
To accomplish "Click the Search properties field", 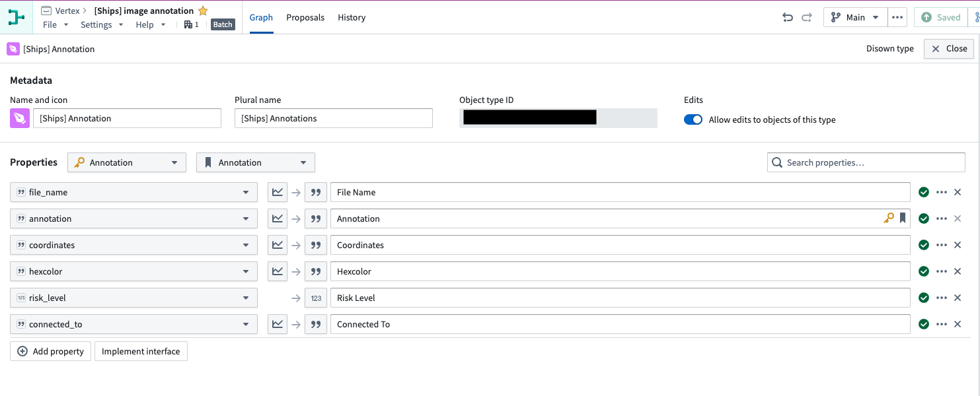I will (x=866, y=162).
